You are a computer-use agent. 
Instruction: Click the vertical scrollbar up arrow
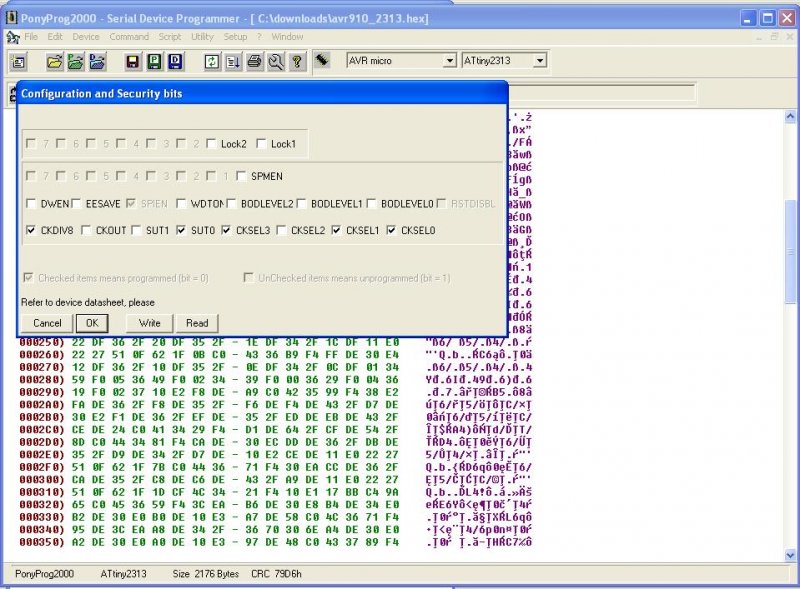(x=790, y=117)
